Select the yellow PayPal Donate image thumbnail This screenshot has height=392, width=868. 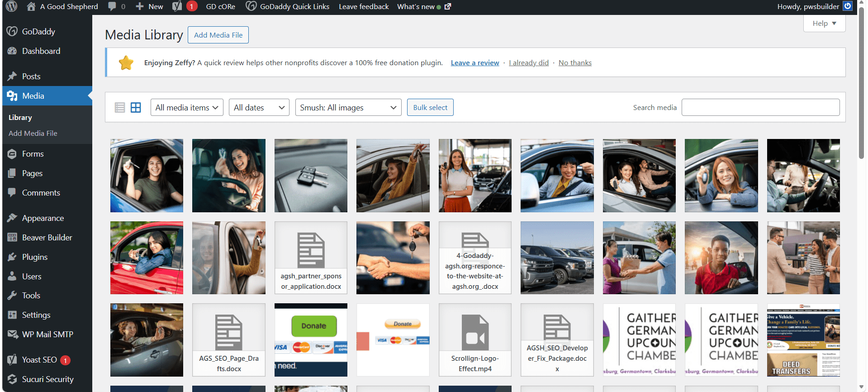click(393, 340)
